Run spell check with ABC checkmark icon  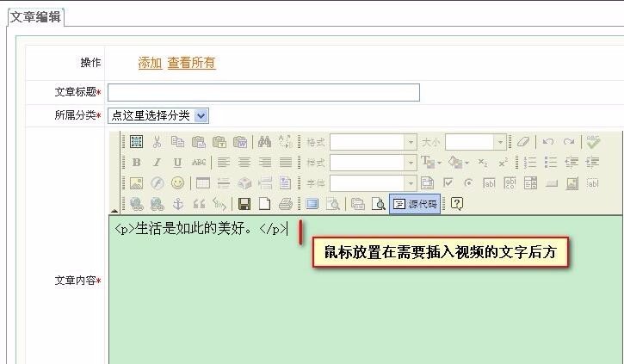pos(593,142)
